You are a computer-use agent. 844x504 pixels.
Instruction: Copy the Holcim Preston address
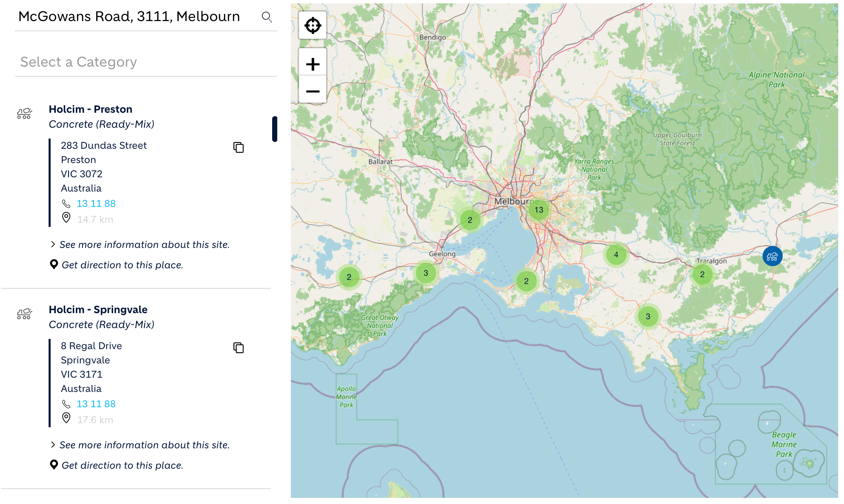coord(239,147)
